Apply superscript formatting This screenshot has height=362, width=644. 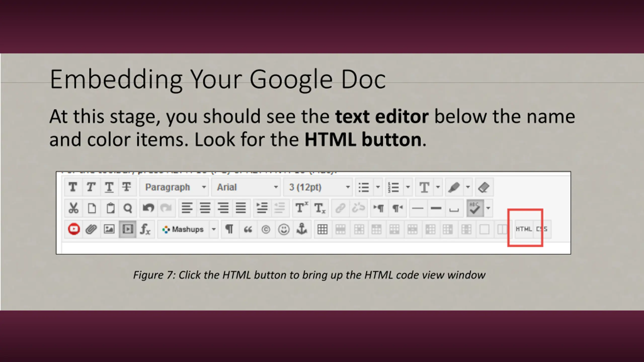click(301, 208)
